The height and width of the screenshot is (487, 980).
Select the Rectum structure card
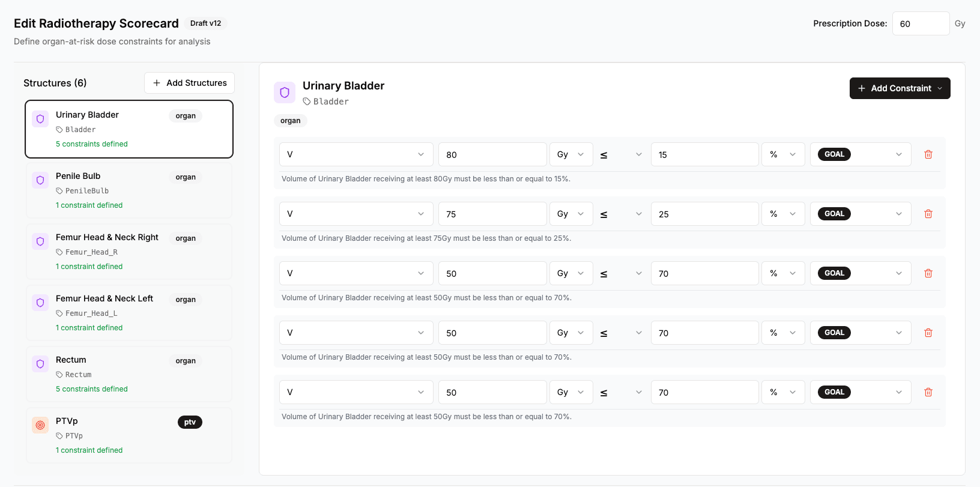[x=129, y=374]
